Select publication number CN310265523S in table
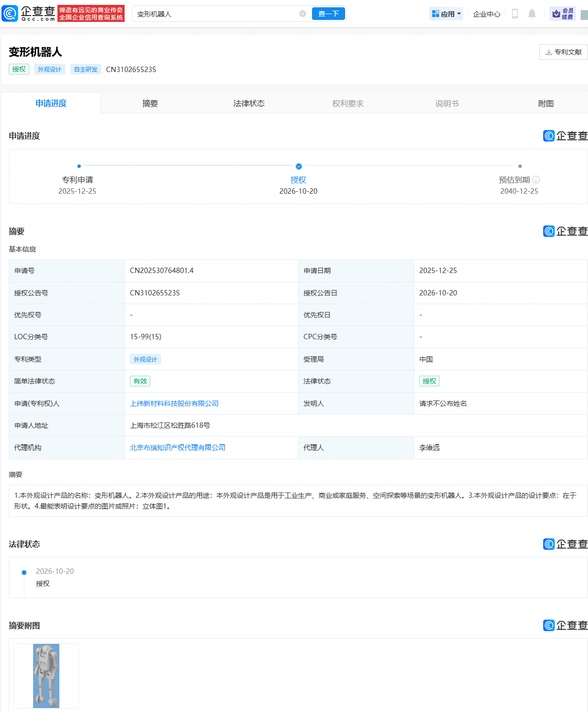Image resolution: width=588 pixels, height=712 pixels. 155,293
